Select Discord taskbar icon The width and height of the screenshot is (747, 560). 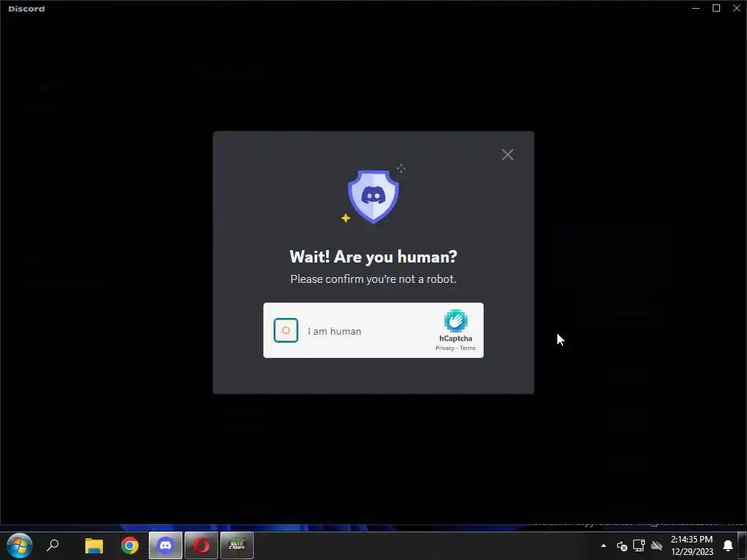click(166, 545)
